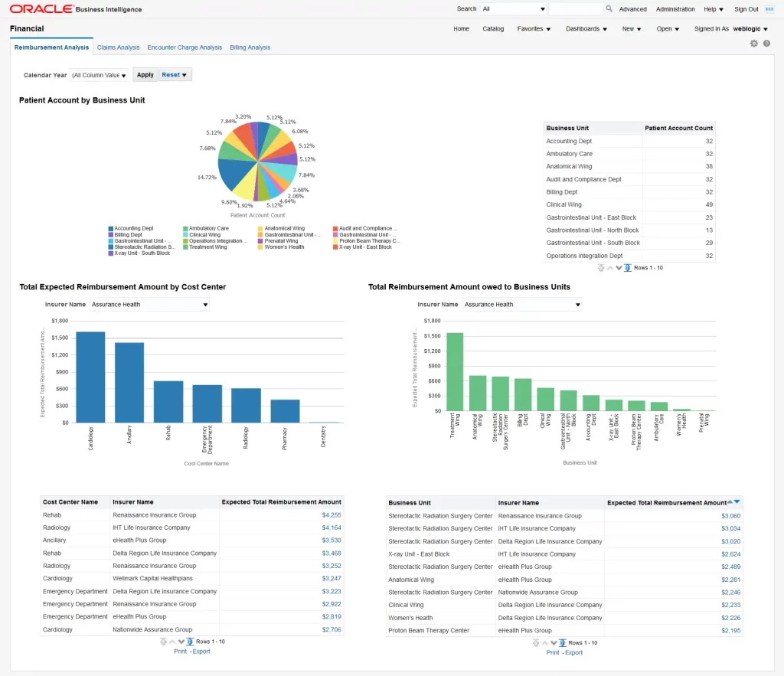The image size is (784, 676).
Task: Click Print under the Business Units table
Action: pos(553,653)
